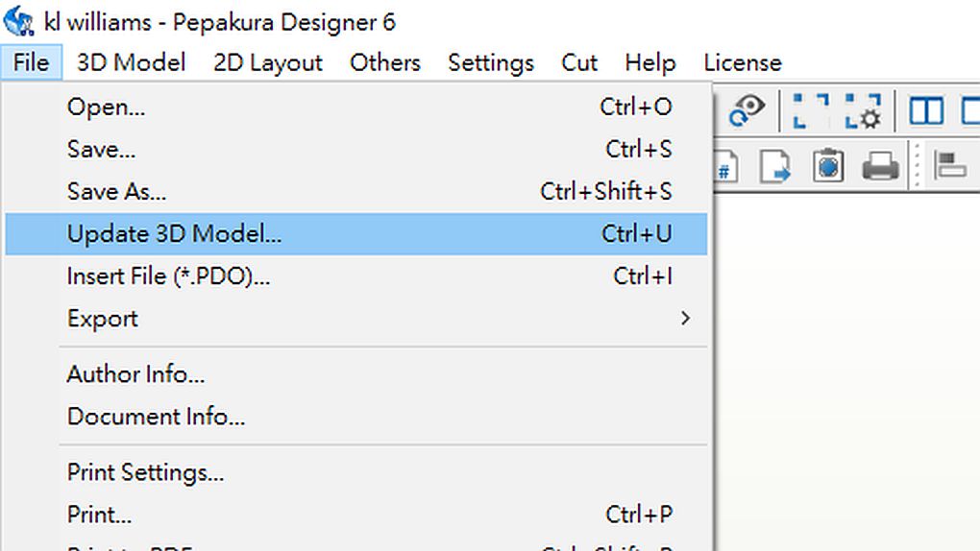Click Insert File (*.PDO) menu entry
This screenshot has width=980, height=551.
click(168, 276)
